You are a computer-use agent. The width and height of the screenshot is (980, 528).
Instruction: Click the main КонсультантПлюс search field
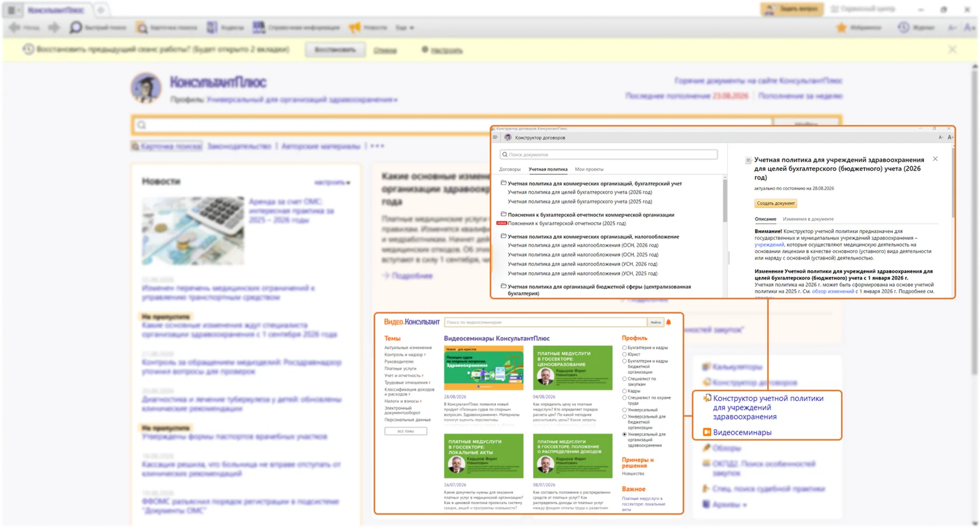(x=452, y=125)
